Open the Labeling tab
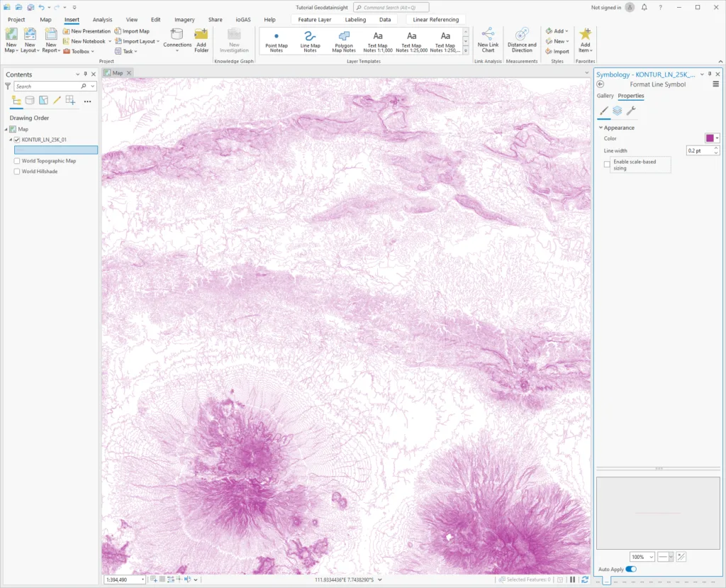The width and height of the screenshot is (726, 588). (355, 19)
